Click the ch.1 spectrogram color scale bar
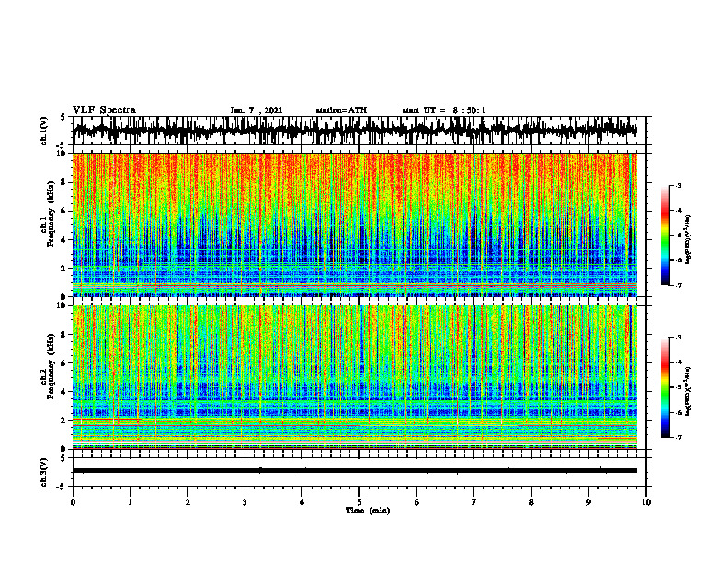The image size is (728, 563). click(x=665, y=236)
